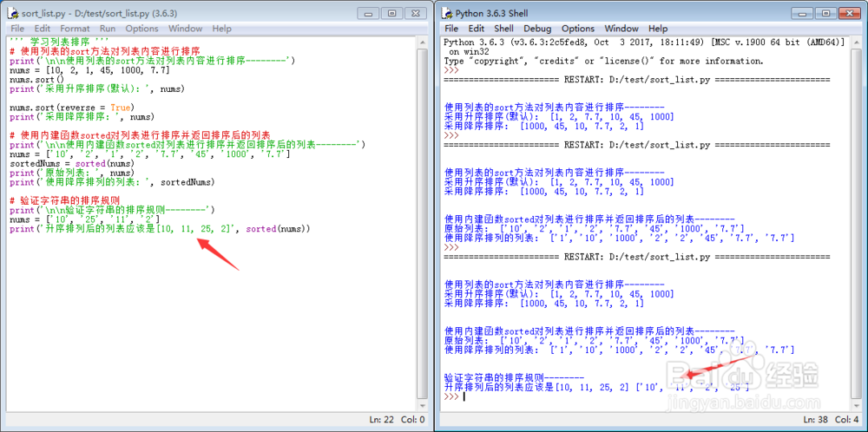This screenshot has width=868, height=432.
Task: Click 'nums.sort(reverse = True)' line
Action: click(x=72, y=108)
